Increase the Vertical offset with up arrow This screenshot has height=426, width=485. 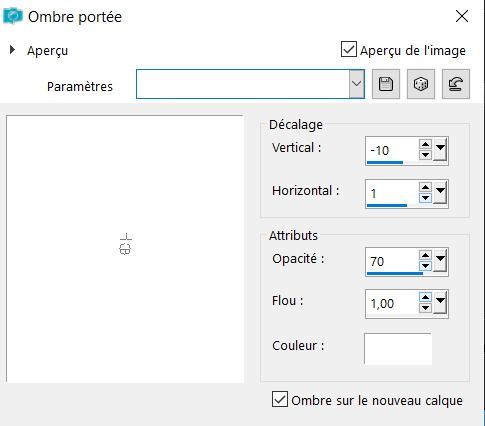point(425,145)
